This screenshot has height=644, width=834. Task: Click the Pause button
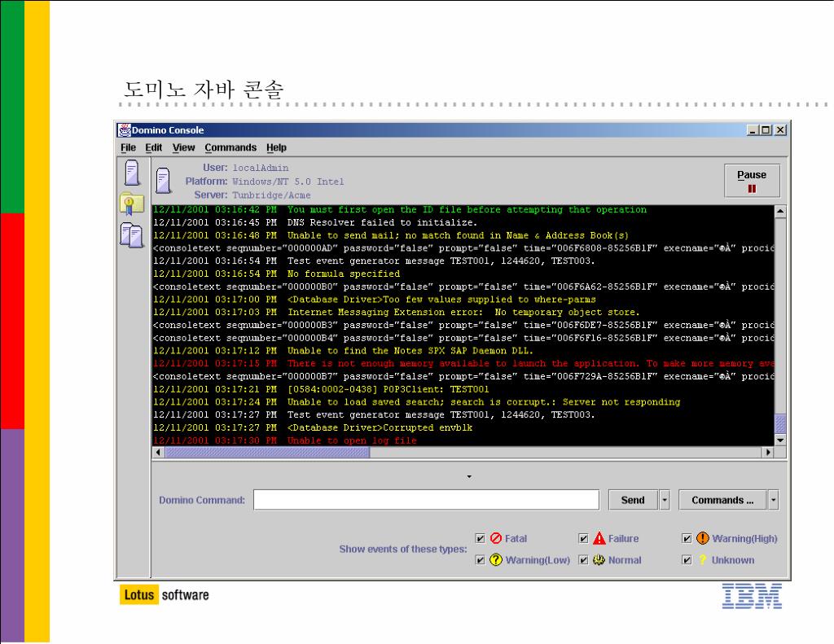(752, 181)
